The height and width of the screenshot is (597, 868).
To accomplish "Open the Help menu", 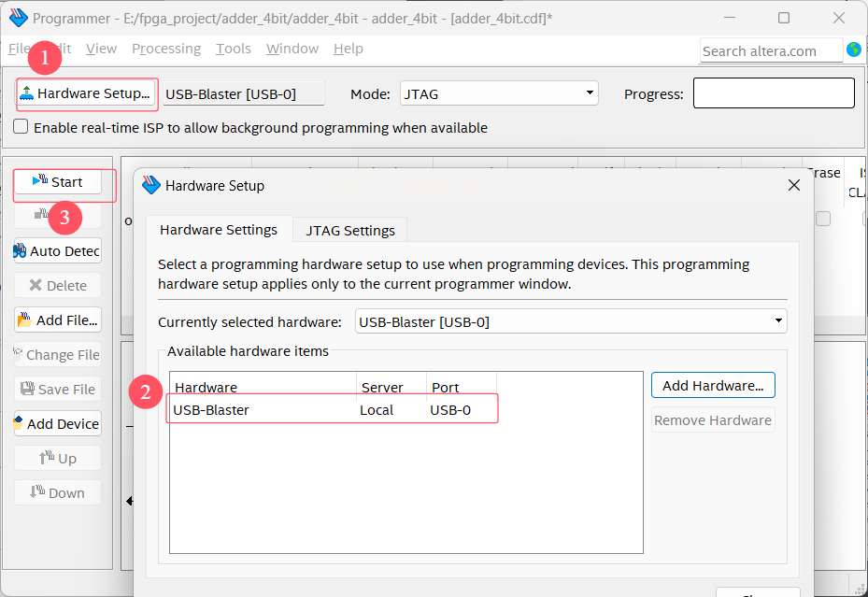I will pos(349,49).
